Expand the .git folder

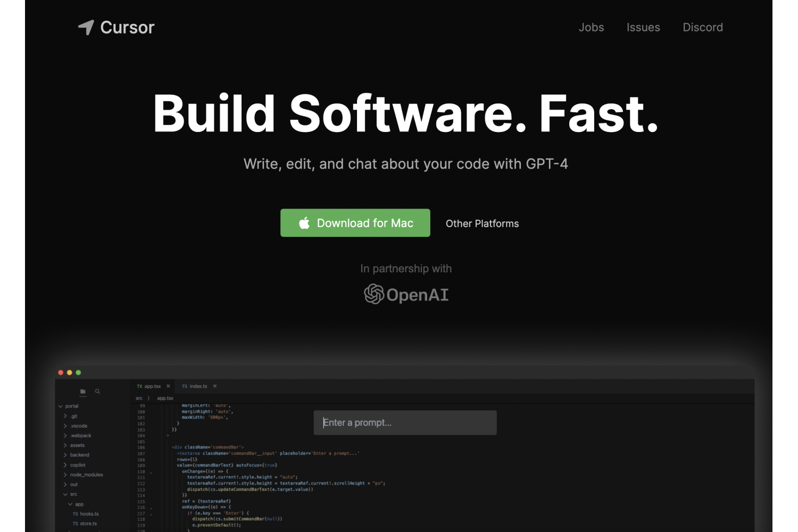coord(65,416)
